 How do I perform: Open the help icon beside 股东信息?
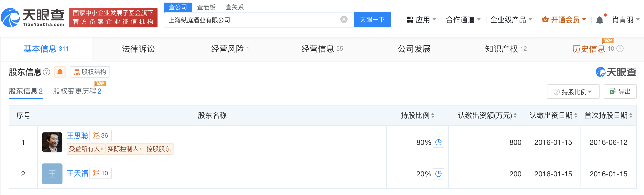click(x=46, y=72)
